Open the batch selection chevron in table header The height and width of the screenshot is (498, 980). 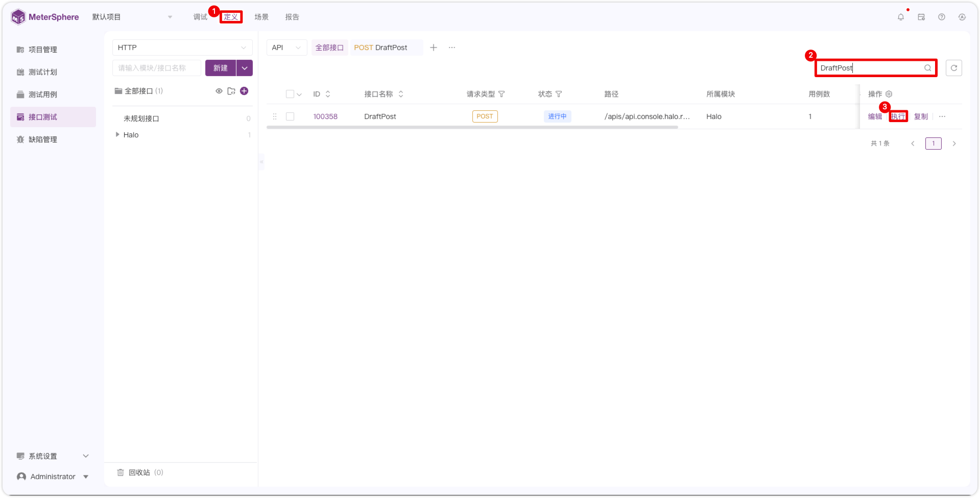pyautogui.click(x=299, y=94)
